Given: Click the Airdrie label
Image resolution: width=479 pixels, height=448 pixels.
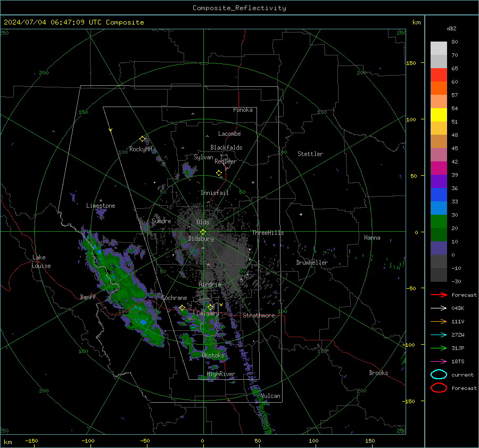Looking at the screenshot, I should point(210,284).
